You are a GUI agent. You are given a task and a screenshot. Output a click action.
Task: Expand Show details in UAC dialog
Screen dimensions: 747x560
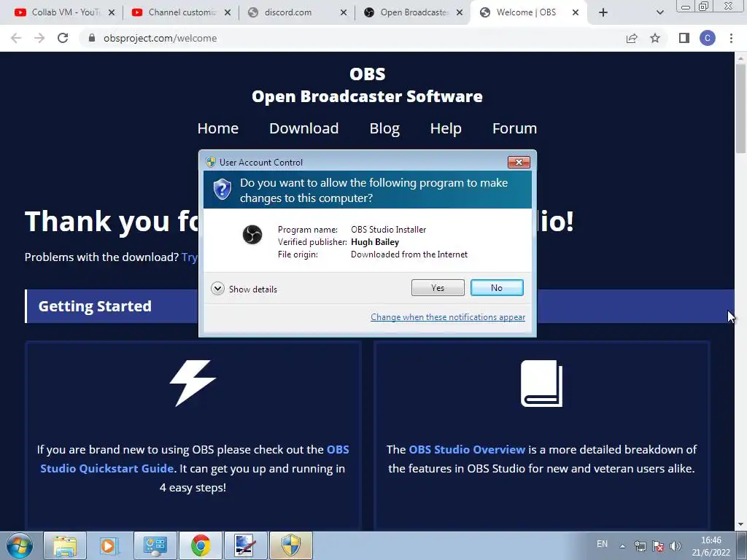pos(244,289)
